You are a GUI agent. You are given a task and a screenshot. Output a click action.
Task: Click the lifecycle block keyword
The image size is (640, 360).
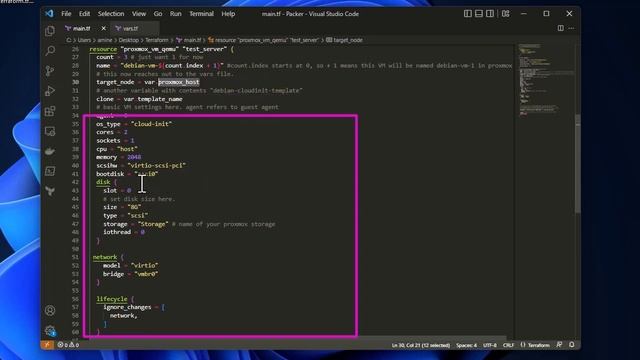point(112,299)
